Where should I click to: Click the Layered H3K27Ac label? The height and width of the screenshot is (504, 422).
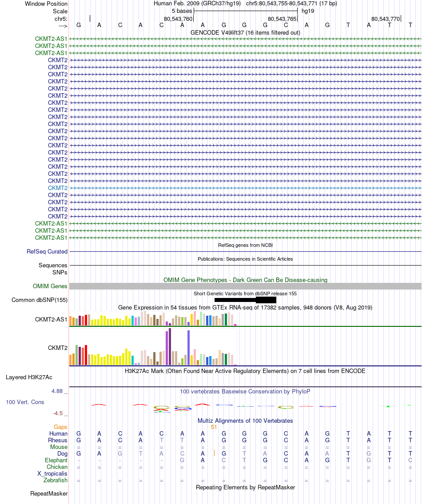(29, 377)
